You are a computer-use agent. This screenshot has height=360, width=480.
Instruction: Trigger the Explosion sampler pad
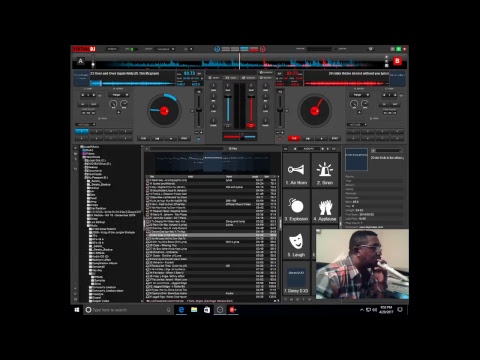296,207
